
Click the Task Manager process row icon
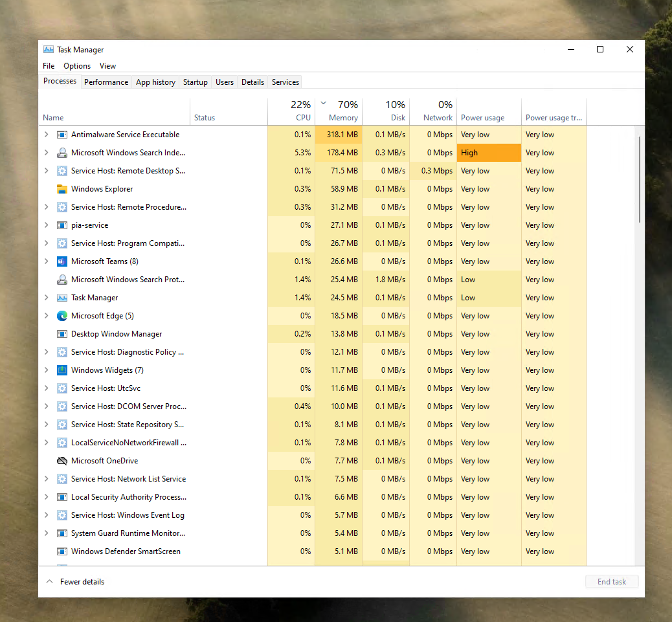pyautogui.click(x=62, y=298)
